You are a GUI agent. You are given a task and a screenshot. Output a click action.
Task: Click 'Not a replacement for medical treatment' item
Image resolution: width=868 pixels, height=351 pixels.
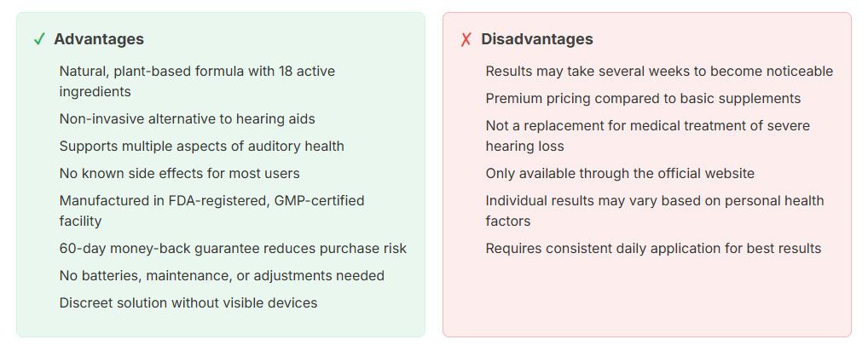tap(648, 135)
